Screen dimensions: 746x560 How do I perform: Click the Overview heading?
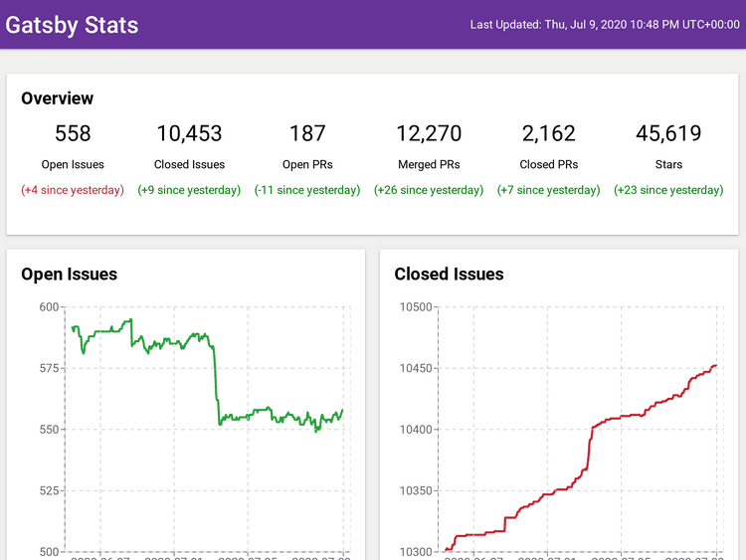click(57, 98)
